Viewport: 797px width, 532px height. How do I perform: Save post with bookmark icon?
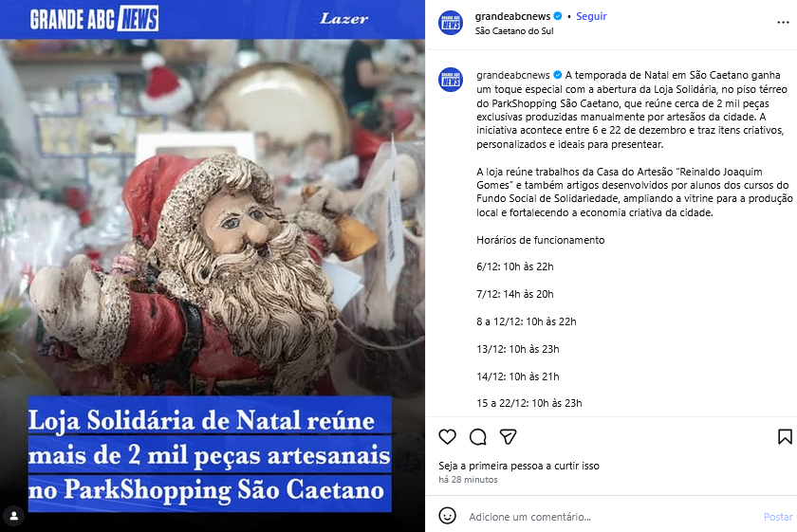pos(785,437)
